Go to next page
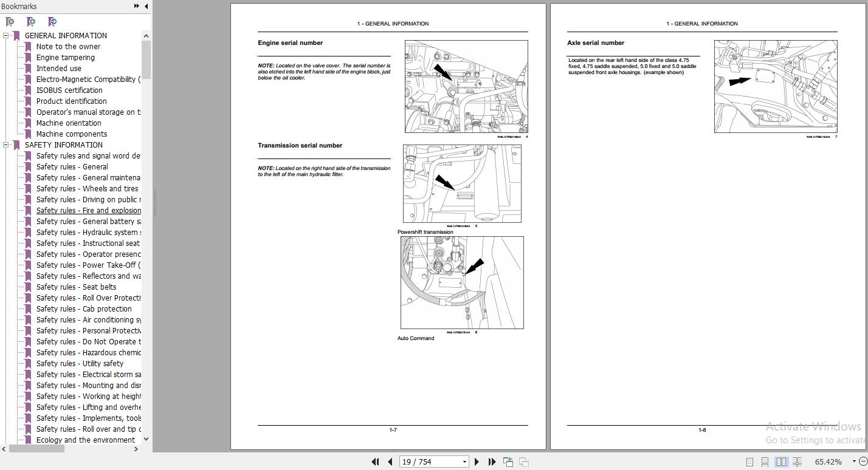The height and width of the screenshot is (470, 868). click(477, 462)
